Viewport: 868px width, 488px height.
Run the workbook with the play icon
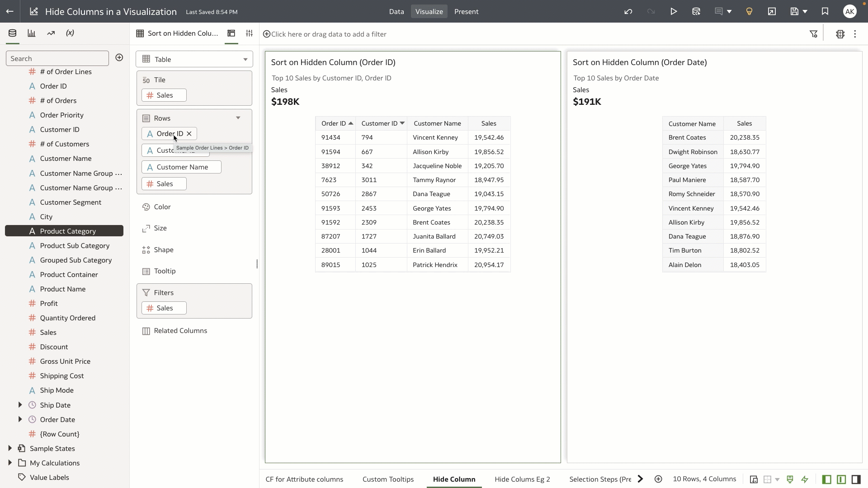tap(674, 12)
